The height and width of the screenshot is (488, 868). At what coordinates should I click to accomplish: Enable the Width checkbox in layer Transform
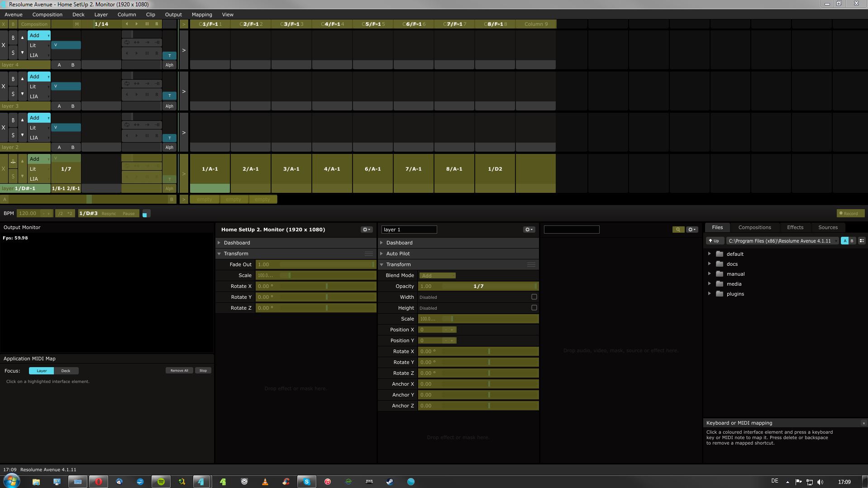pyautogui.click(x=534, y=297)
